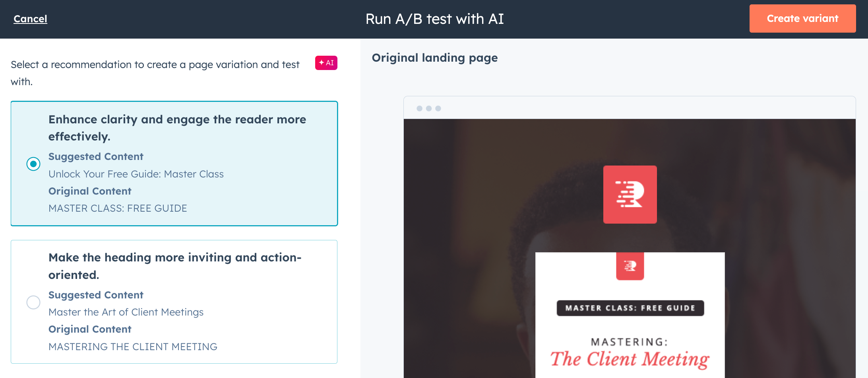
Task: Click the pink AI badge
Action: click(326, 63)
